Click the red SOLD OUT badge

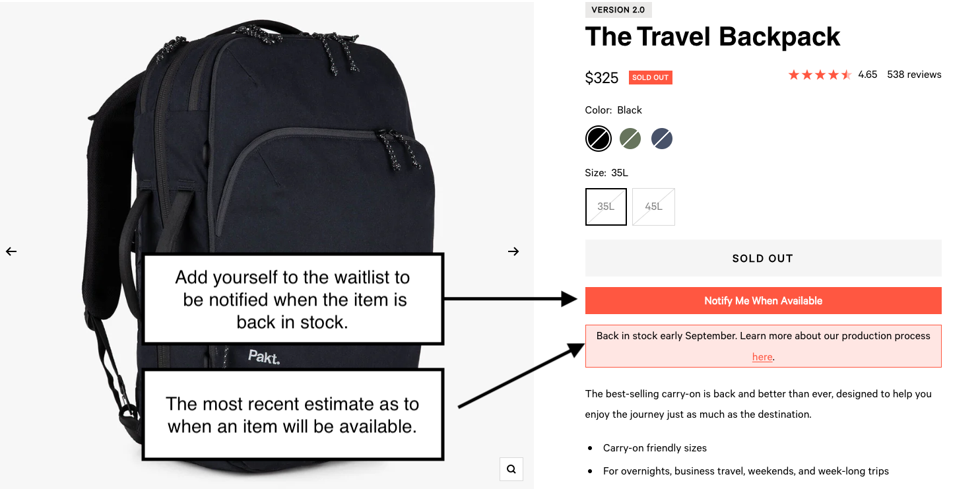pos(650,77)
